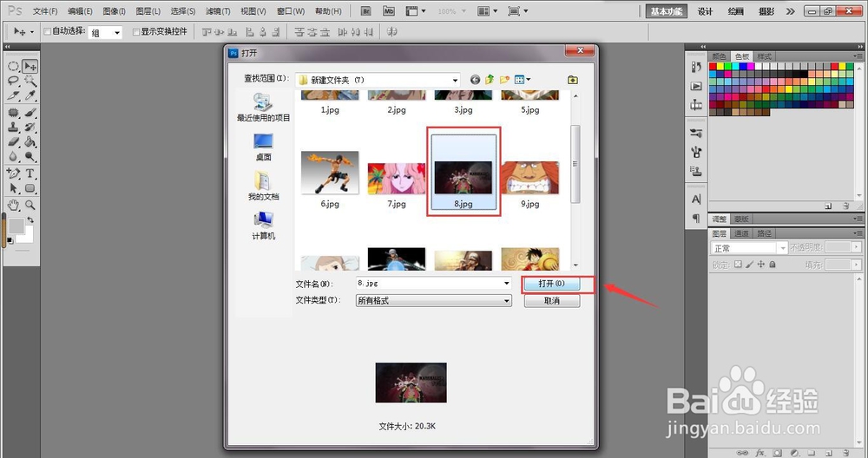Screen dimensions: 868x458
Task: Select the Elliptical Marquee tool
Action: click(x=13, y=67)
